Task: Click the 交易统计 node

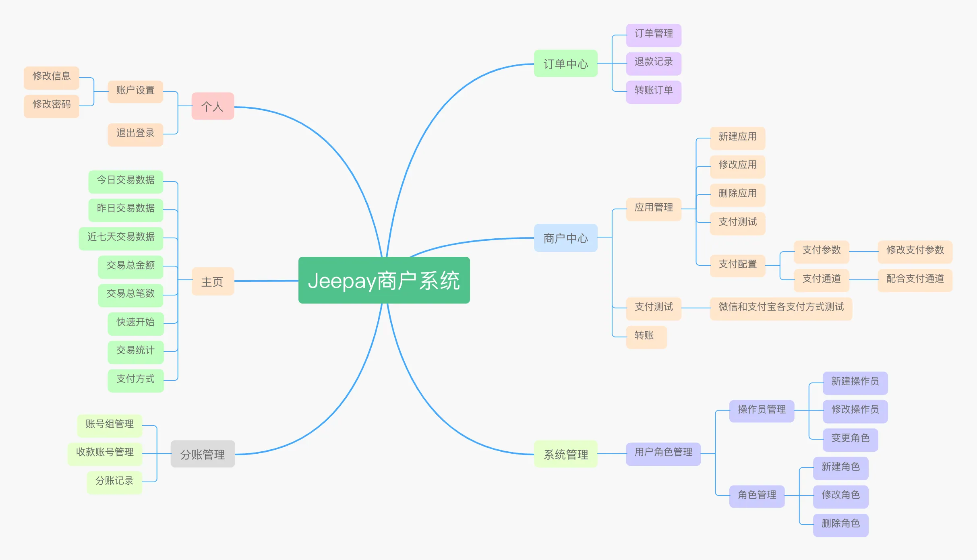Action: pyautogui.click(x=136, y=352)
